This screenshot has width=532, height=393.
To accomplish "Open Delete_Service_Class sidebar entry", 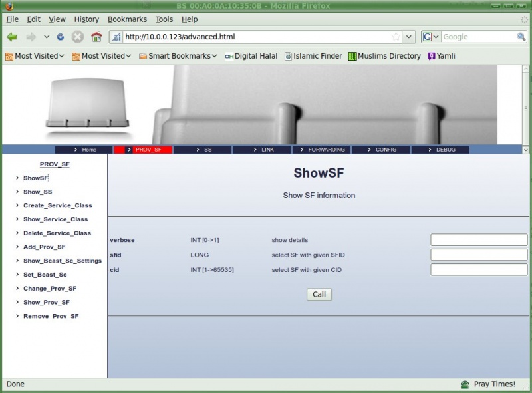I will point(57,233).
